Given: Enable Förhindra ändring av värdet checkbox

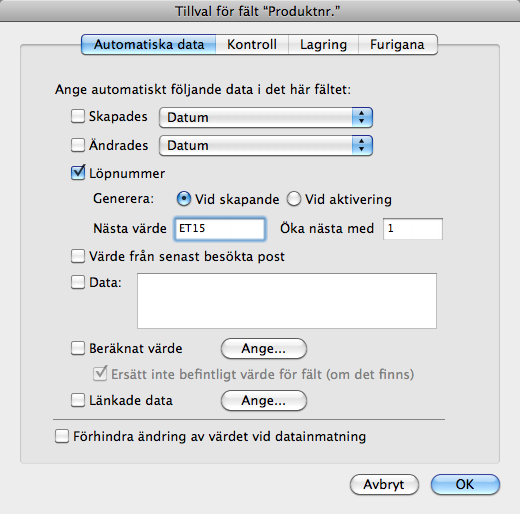Looking at the screenshot, I should (62, 436).
